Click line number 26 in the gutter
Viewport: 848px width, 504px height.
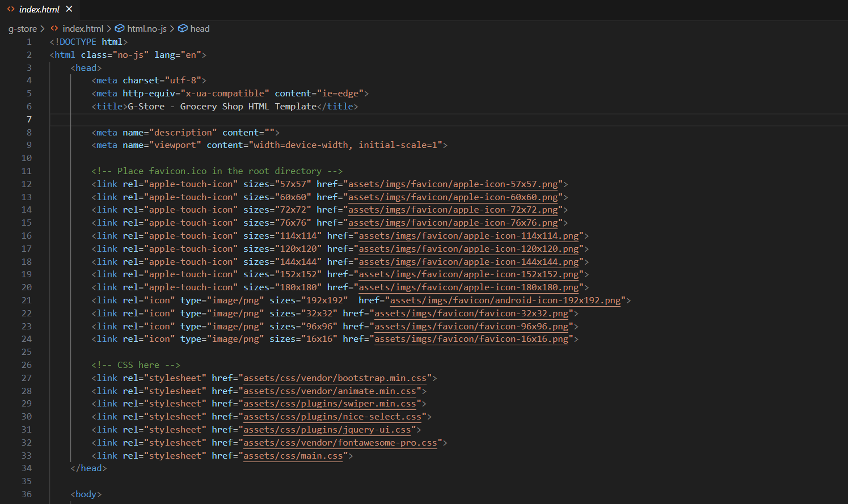[x=27, y=365]
